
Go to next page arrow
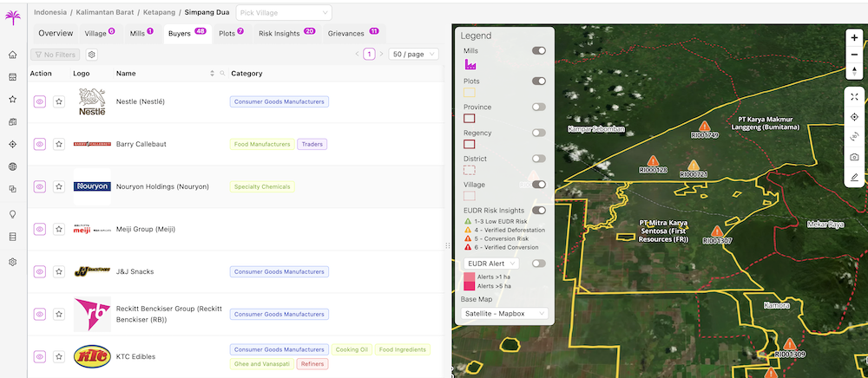coord(381,54)
